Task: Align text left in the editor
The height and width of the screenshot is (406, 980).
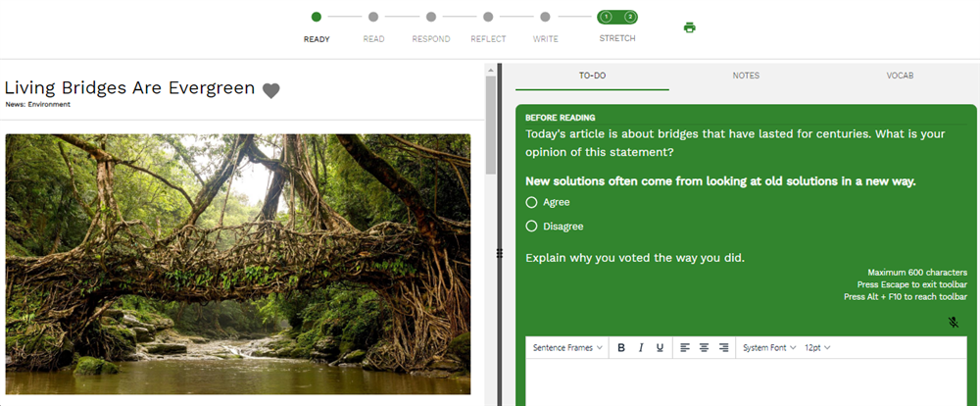Action: point(685,348)
